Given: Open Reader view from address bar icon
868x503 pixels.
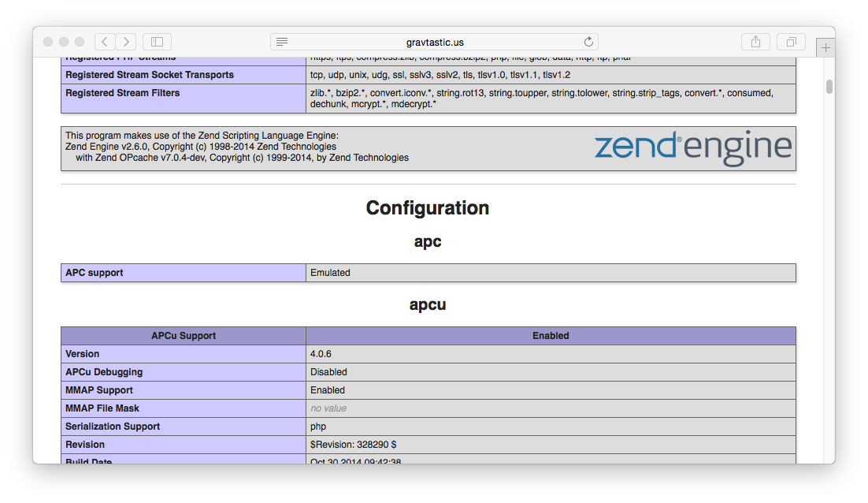Looking at the screenshot, I should (x=282, y=42).
